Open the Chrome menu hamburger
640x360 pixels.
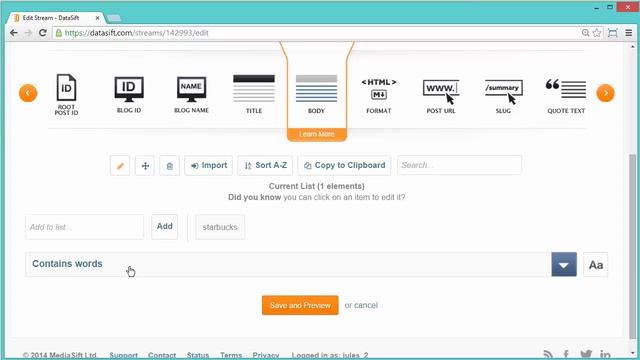point(629,33)
